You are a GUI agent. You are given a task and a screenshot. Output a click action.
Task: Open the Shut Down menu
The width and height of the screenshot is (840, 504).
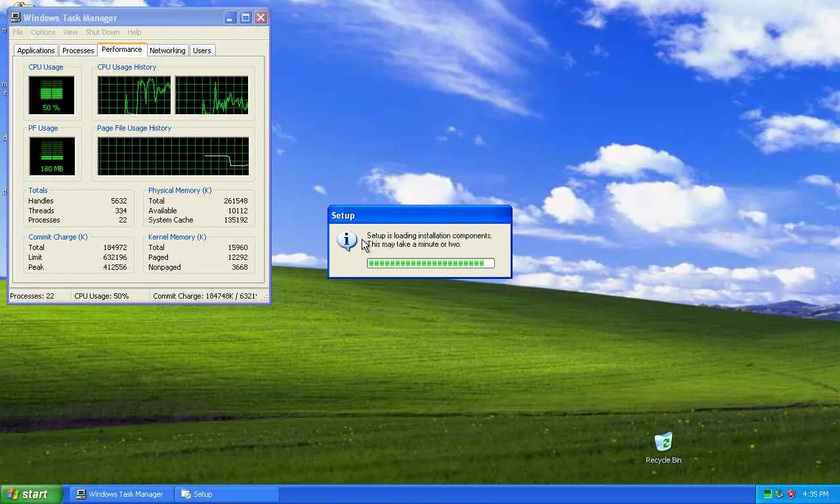(x=102, y=32)
